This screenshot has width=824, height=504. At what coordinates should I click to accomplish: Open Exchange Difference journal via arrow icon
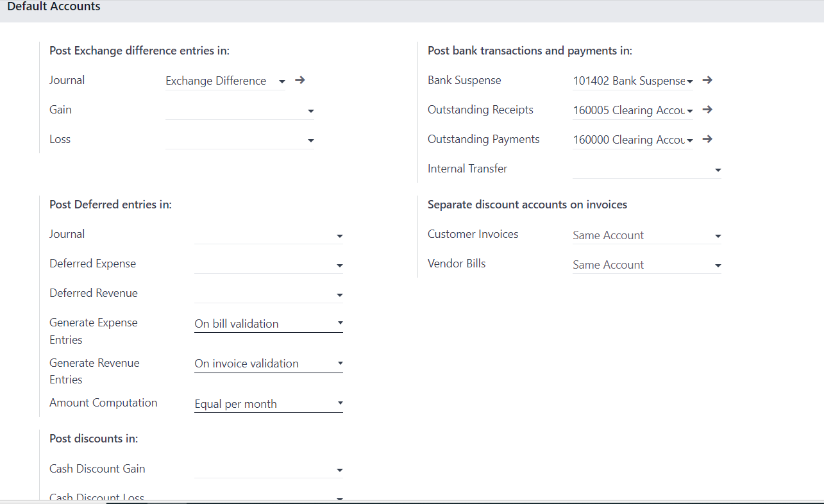[x=299, y=80]
